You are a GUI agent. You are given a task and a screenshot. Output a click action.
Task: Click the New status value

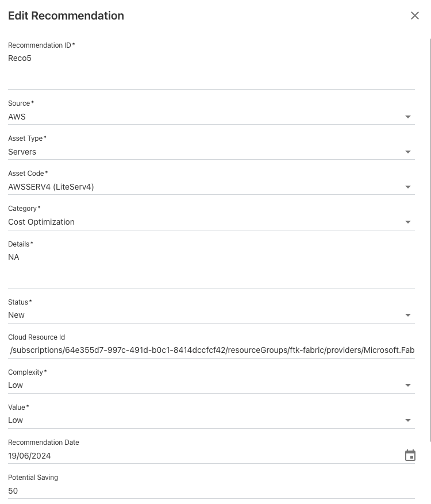(17, 316)
